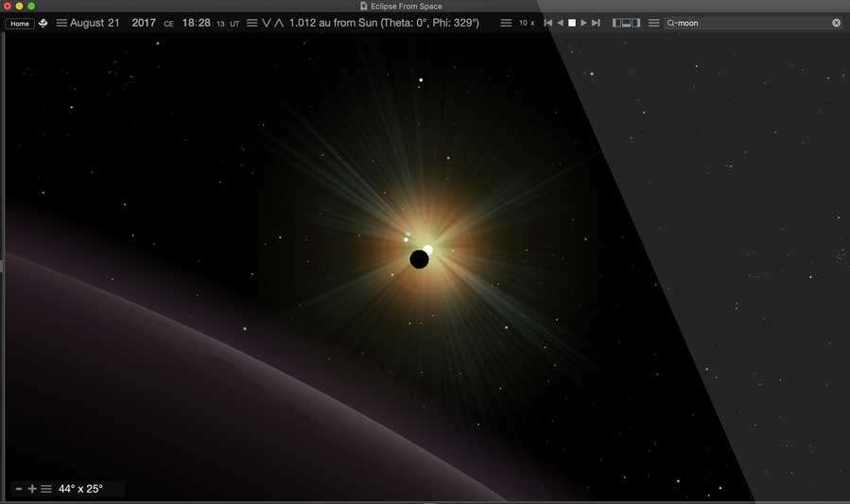The height and width of the screenshot is (504, 850).
Task: Open the time flow menu before 10 x
Action: pos(506,23)
